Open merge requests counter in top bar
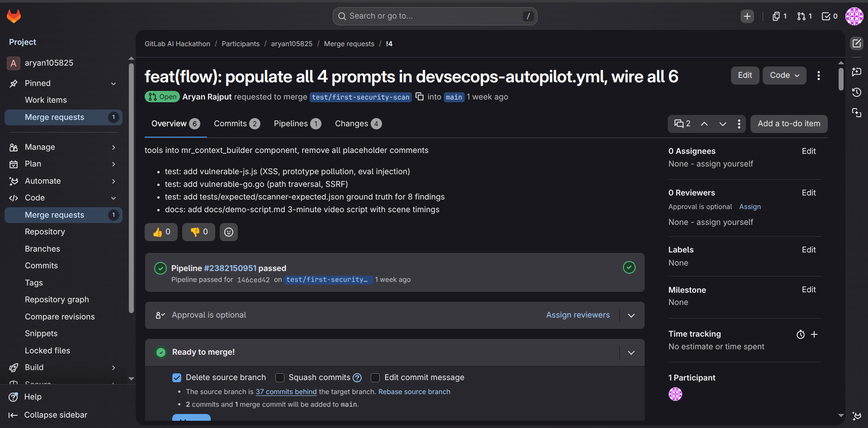Screen dimensions: 868x428 (x=804, y=16)
